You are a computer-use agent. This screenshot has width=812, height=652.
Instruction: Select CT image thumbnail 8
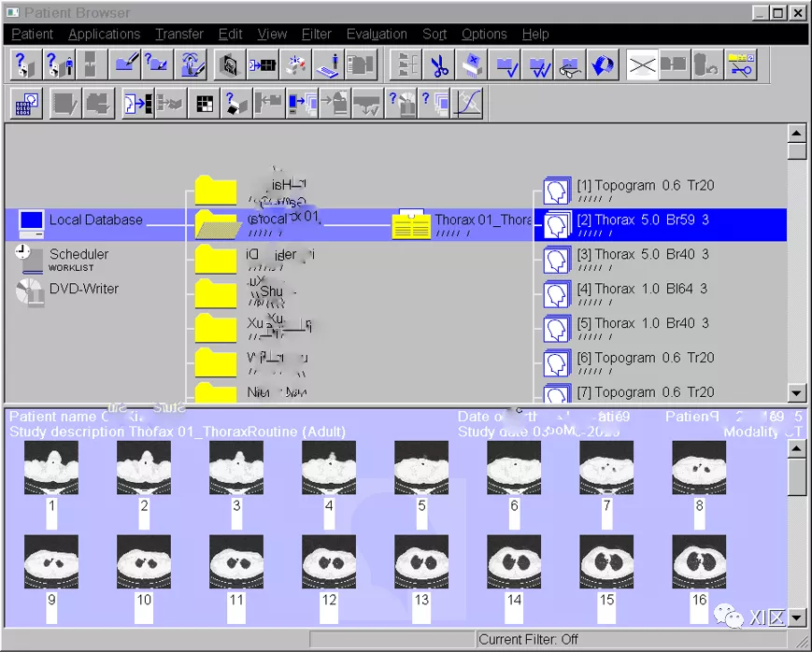[699, 468]
